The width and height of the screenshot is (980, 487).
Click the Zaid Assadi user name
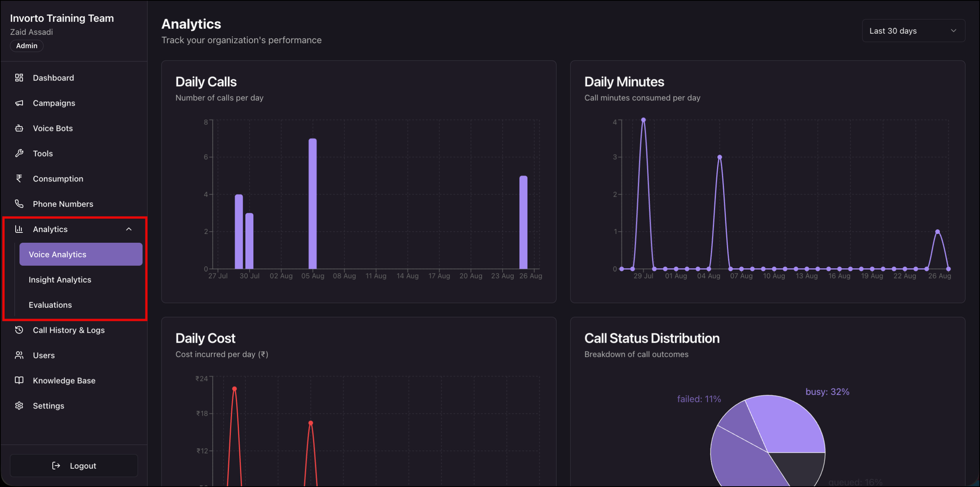coord(31,32)
